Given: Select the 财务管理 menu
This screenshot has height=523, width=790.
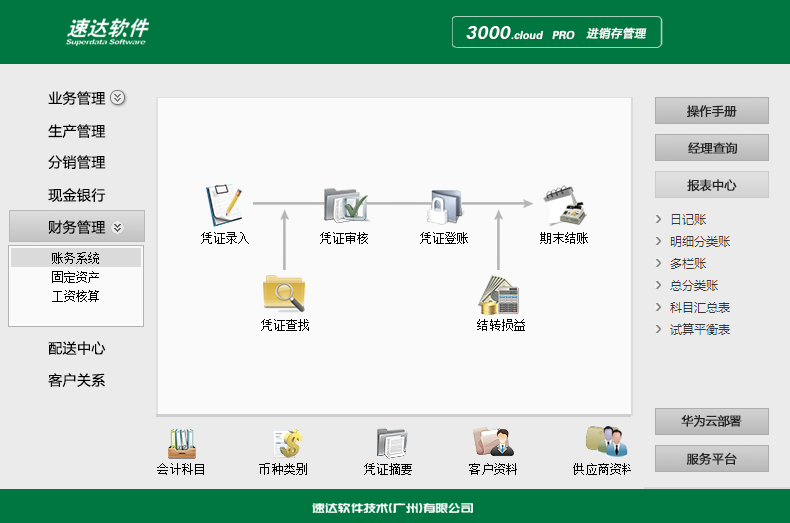Looking at the screenshot, I should (77, 226).
